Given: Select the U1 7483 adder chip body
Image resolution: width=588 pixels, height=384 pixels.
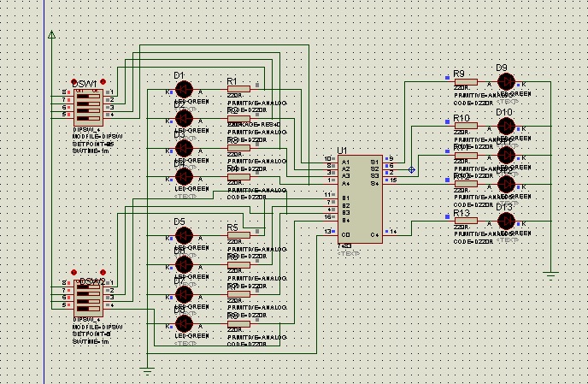Looking at the screenshot, I should (x=360, y=199).
